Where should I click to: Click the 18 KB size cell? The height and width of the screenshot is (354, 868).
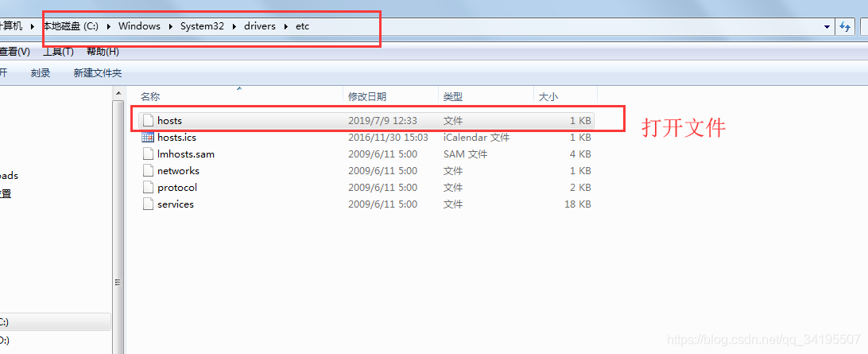(x=577, y=204)
